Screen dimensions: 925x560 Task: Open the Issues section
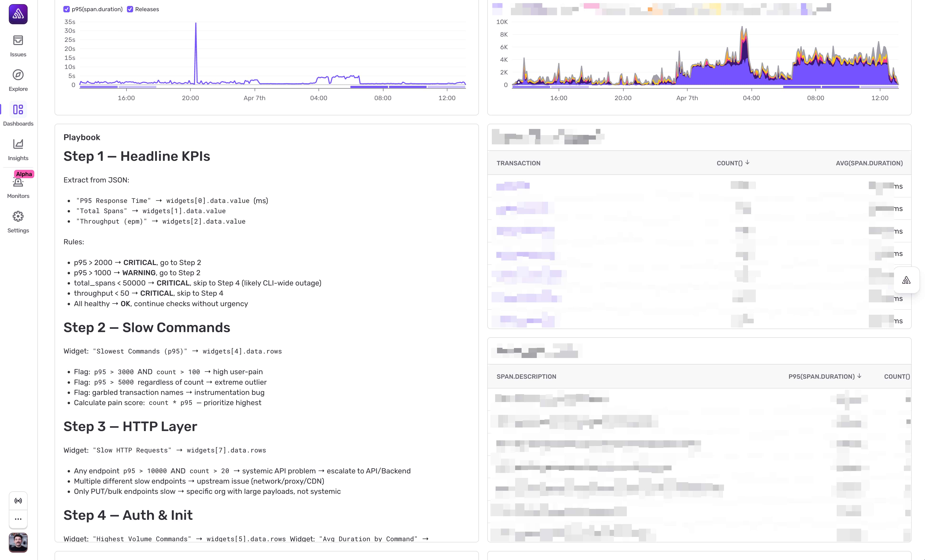tap(18, 40)
